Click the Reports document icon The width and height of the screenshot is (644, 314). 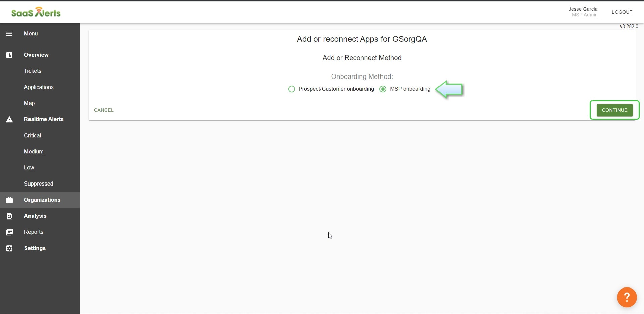(9, 232)
